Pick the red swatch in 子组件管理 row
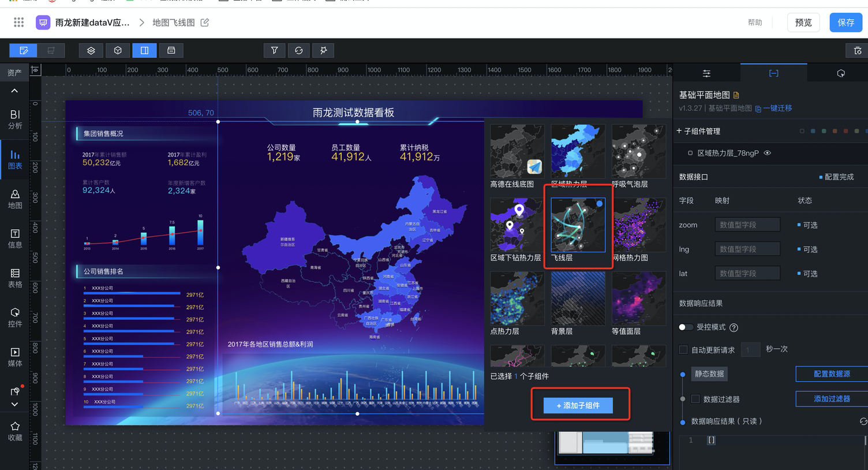868x470 pixels. 845,131
